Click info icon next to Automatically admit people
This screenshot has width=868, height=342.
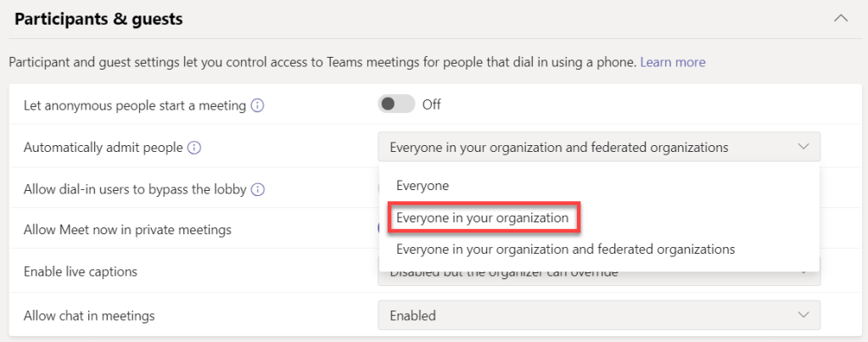click(x=194, y=148)
